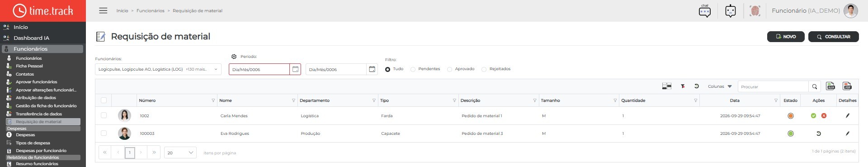
Task: Click the end date input field
Action: point(336,69)
